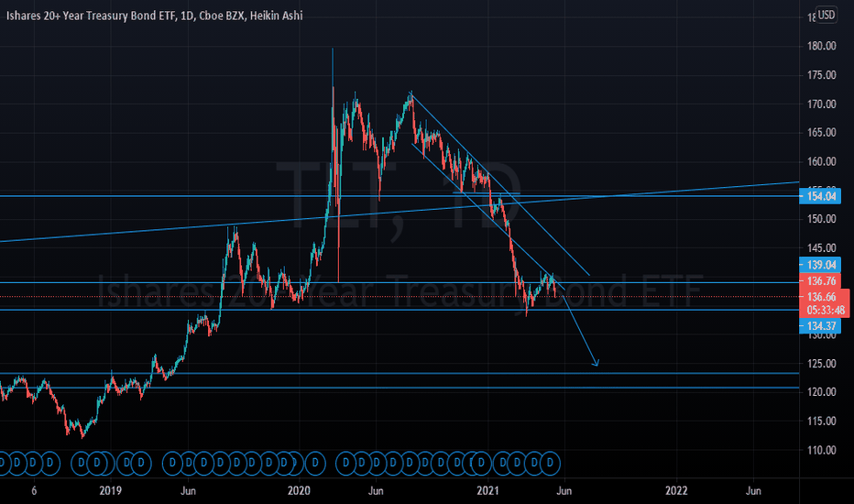This screenshot has height=504, width=854.
Task: Click the Jun label after 2022
Action: [x=753, y=491]
